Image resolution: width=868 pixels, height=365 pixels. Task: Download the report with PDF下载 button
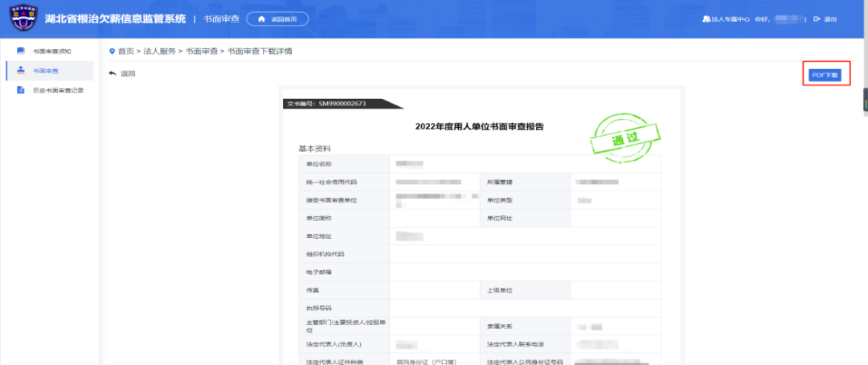(825, 75)
